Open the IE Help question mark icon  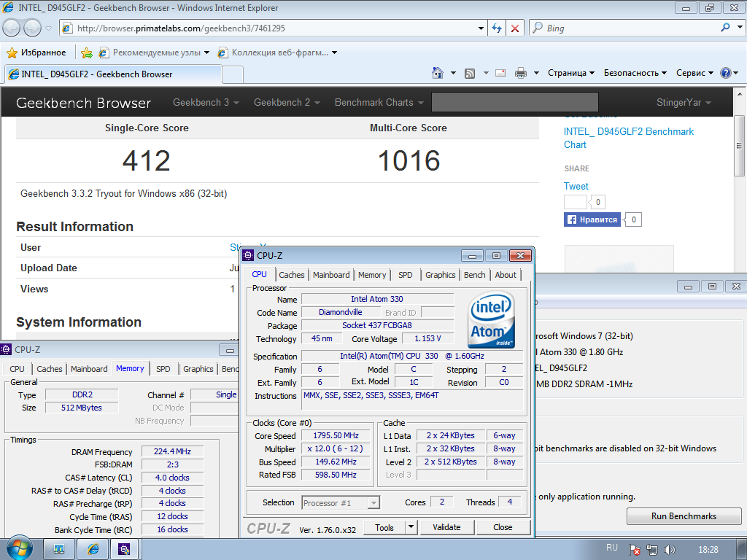(726, 73)
